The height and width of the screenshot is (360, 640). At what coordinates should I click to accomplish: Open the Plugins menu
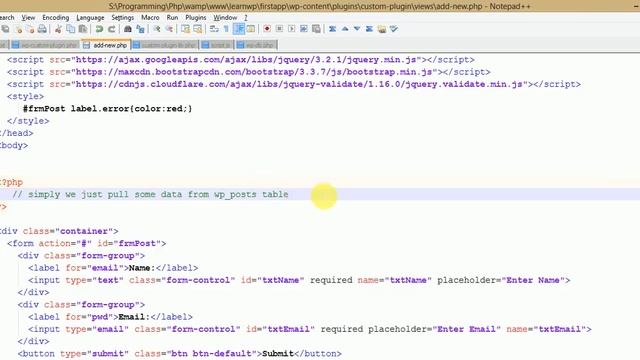pyautogui.click(x=196, y=18)
